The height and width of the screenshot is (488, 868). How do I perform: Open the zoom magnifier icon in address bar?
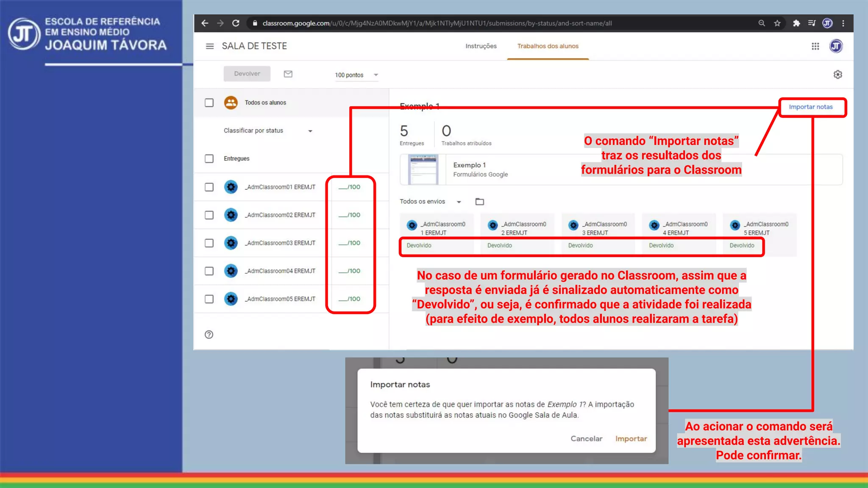click(762, 23)
